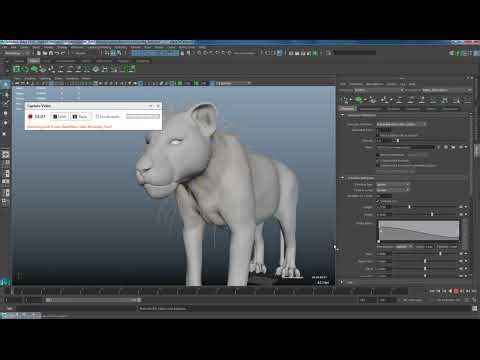Pick the Move tool in the toolbox
Viewport: 480px width, 360px height.
point(6,113)
